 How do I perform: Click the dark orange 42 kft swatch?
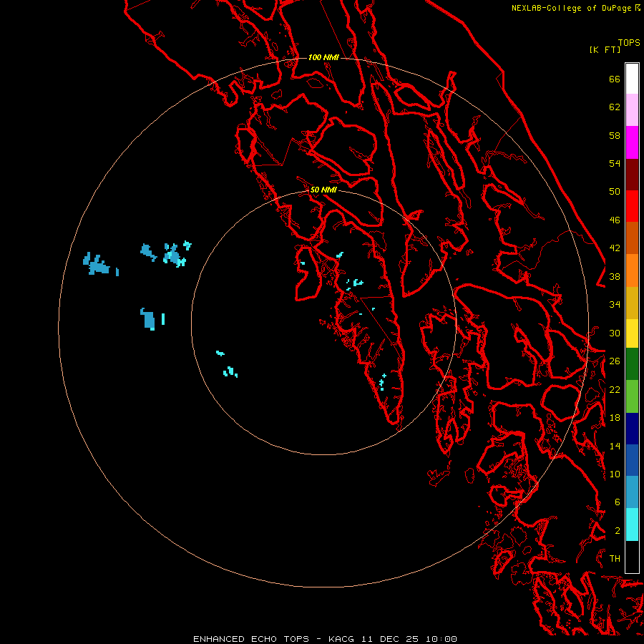(x=632, y=238)
